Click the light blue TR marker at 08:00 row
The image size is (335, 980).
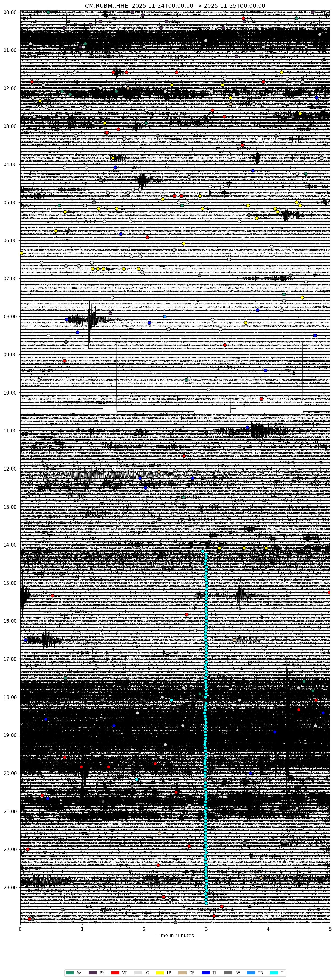coord(165,316)
